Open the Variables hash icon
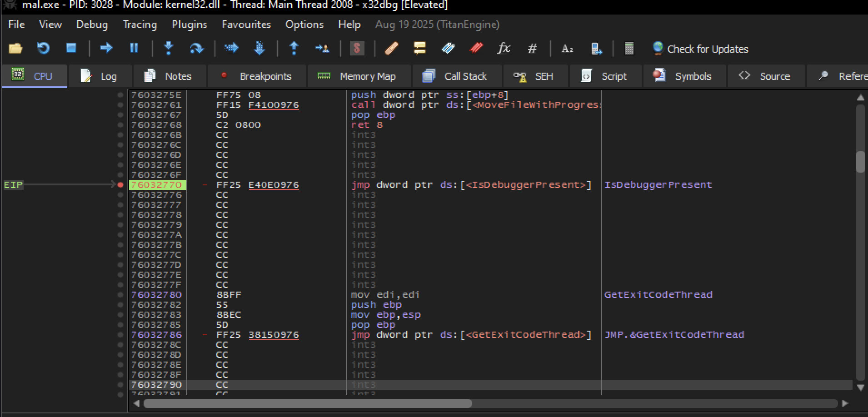Image resolution: width=868 pixels, height=417 pixels. [x=532, y=48]
